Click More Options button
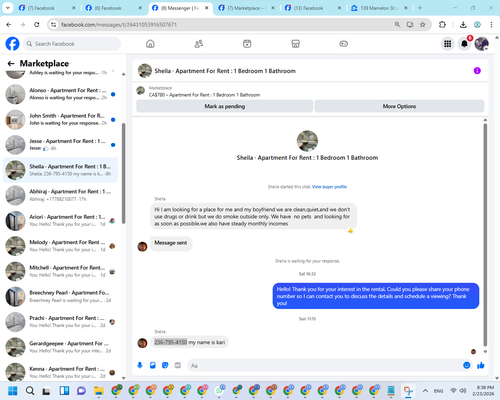Screen dimensions: 500x400 point(399,106)
